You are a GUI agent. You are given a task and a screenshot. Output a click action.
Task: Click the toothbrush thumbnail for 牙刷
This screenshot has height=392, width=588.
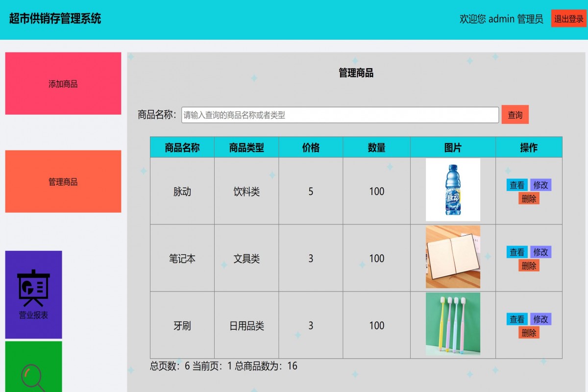(x=452, y=325)
